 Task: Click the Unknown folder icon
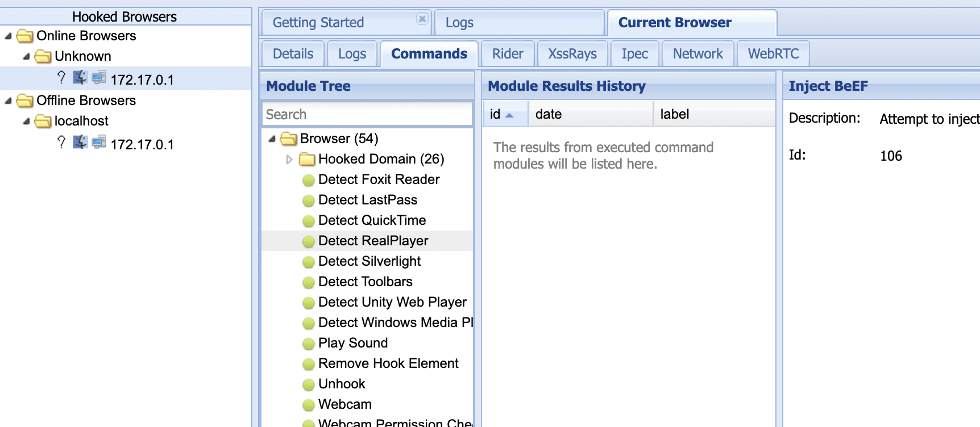(x=43, y=57)
